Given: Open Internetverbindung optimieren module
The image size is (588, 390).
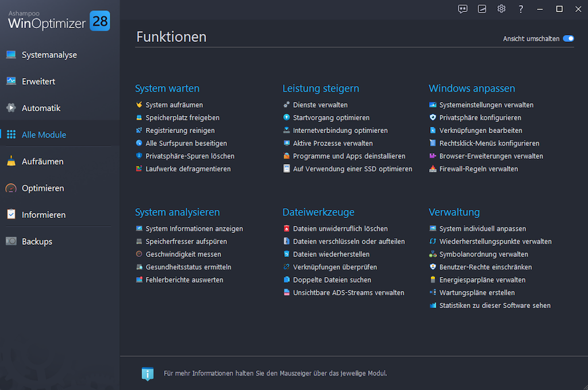Looking at the screenshot, I should click(340, 131).
